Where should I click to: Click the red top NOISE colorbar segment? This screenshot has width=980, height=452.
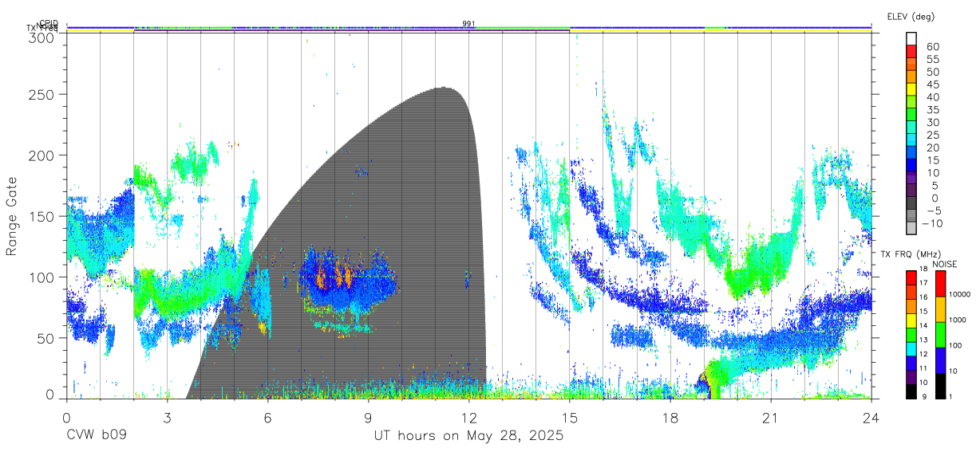pos(939,283)
